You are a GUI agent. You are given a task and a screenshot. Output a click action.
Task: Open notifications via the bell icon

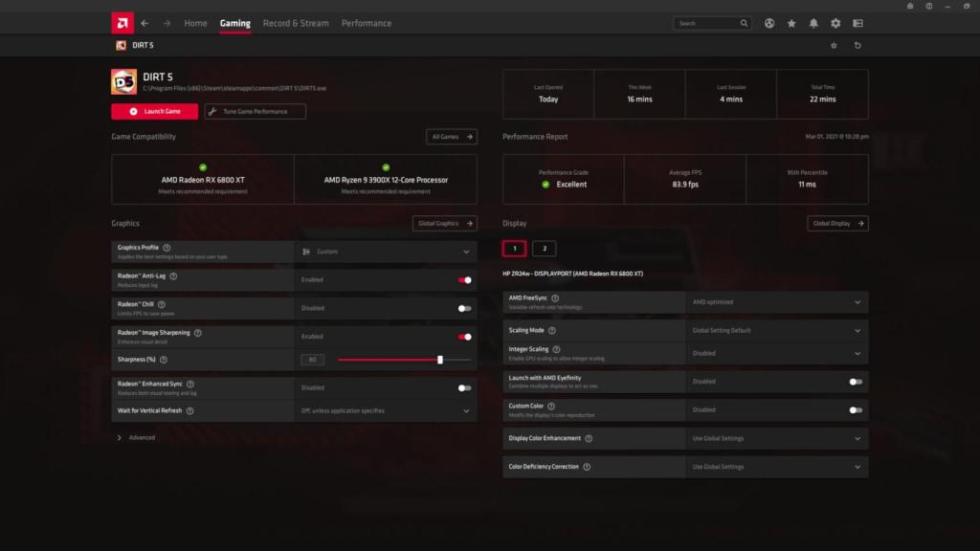pos(813,22)
